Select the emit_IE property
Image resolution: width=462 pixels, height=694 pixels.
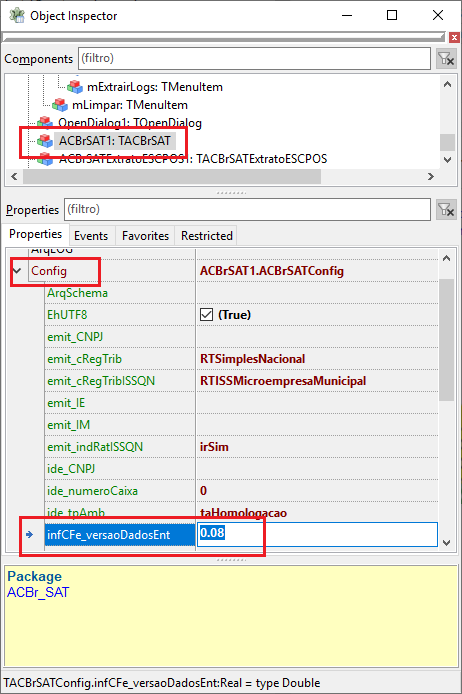(66, 403)
